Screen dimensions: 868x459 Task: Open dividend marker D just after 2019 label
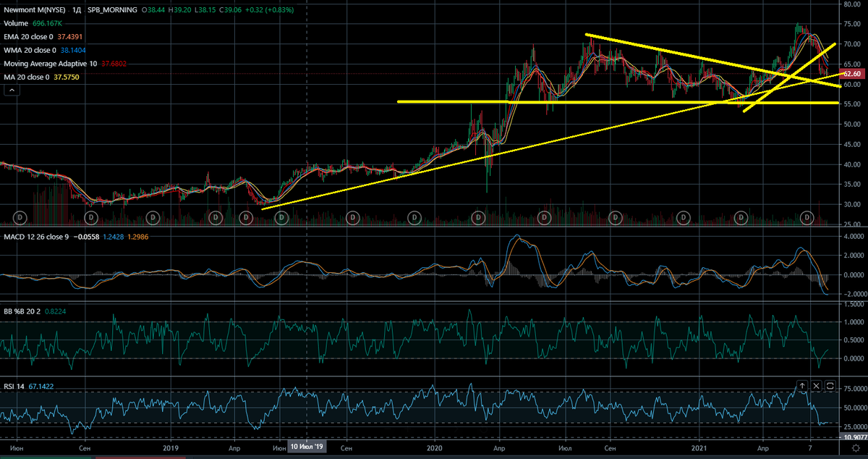216,216
